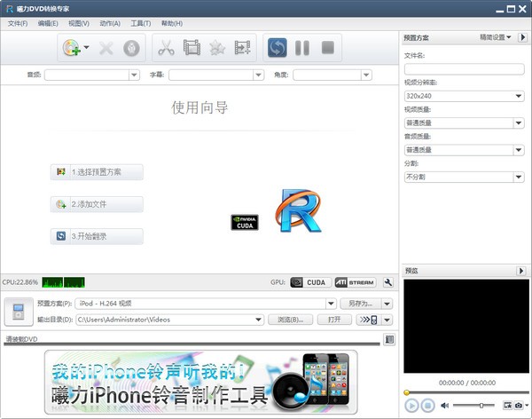The height and width of the screenshot is (419, 532).
Task: Click the iPhone ringtone maker banner
Action: (201, 383)
